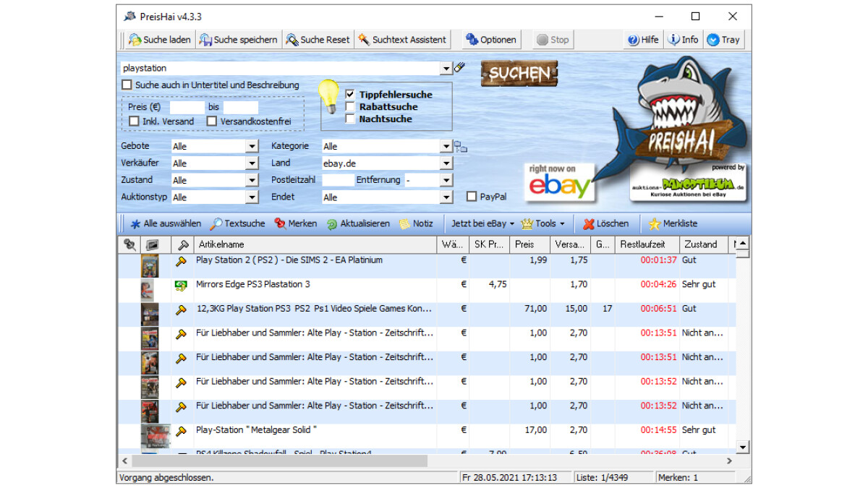Expand the Zustand dropdown

pyautogui.click(x=252, y=180)
